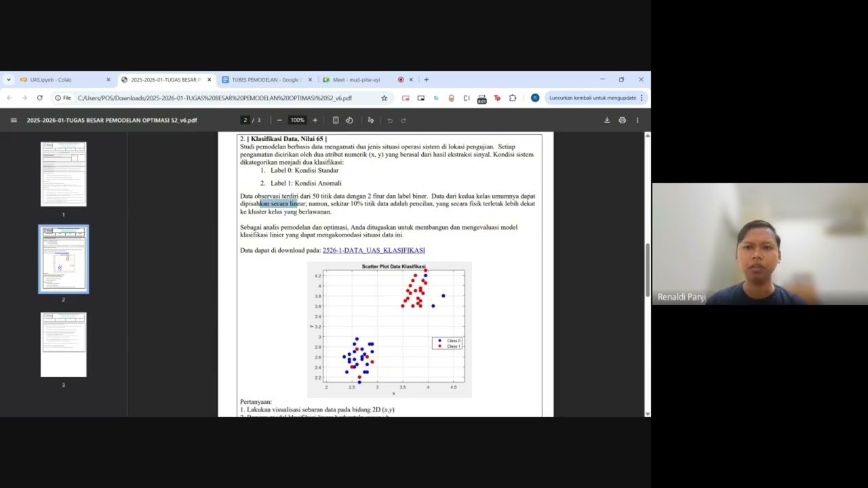Screen dimensions: 868x488
Task: Click the picture-in-picture extension icon
Action: [x=420, y=98]
